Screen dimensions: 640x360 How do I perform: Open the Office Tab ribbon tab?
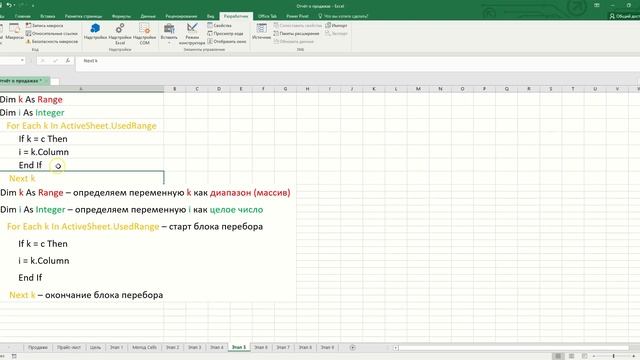[x=267, y=16]
